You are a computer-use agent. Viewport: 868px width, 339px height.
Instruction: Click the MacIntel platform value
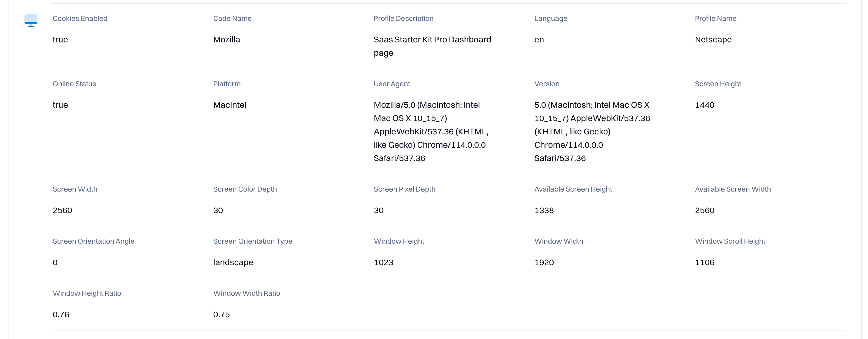230,105
